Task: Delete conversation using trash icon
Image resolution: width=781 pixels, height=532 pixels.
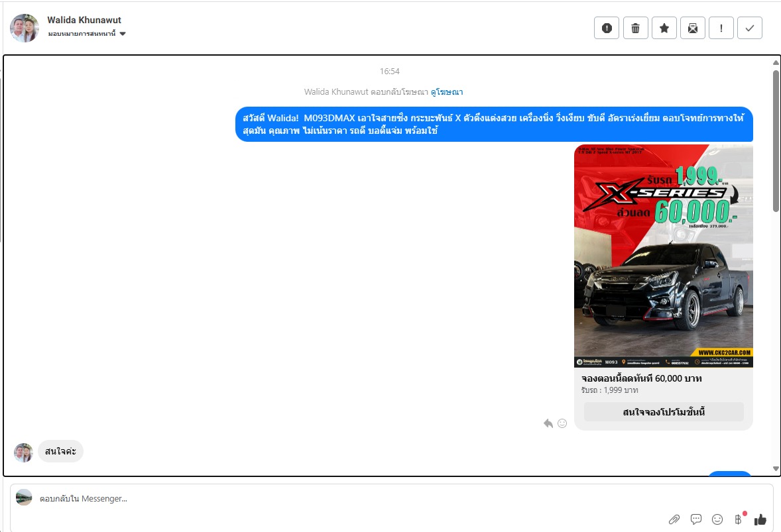Action: coord(635,28)
